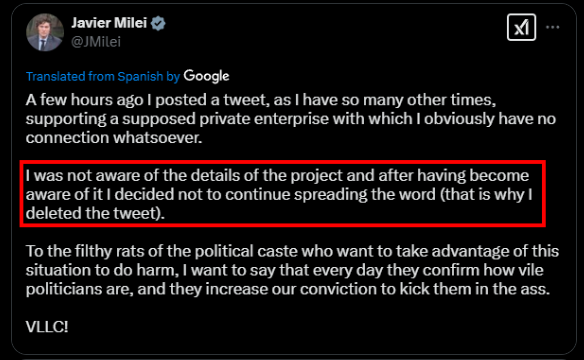Click the line 'situation to do harm'
Image resolution: width=584 pixels, height=360 pixels.
tap(285, 270)
